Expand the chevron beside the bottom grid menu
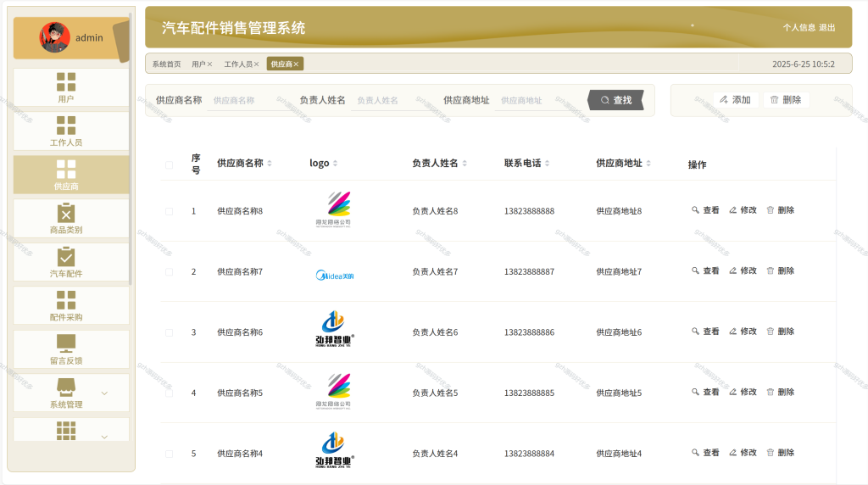The height and width of the screenshot is (485, 868). click(104, 437)
